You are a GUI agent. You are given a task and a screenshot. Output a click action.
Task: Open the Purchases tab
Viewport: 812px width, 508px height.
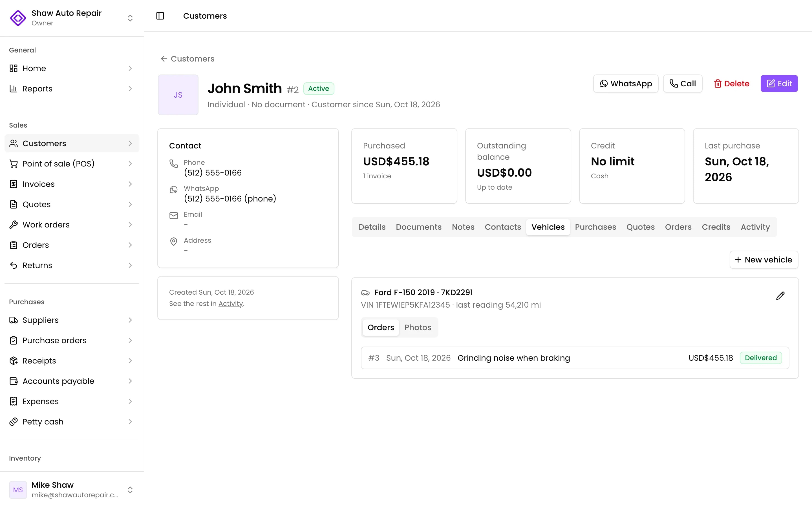[x=595, y=227]
